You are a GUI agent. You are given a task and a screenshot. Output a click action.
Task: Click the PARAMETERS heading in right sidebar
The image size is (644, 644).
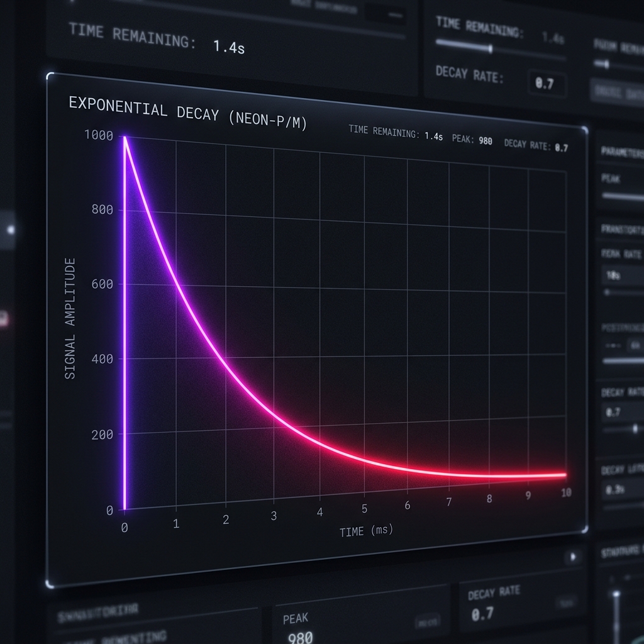tap(622, 152)
